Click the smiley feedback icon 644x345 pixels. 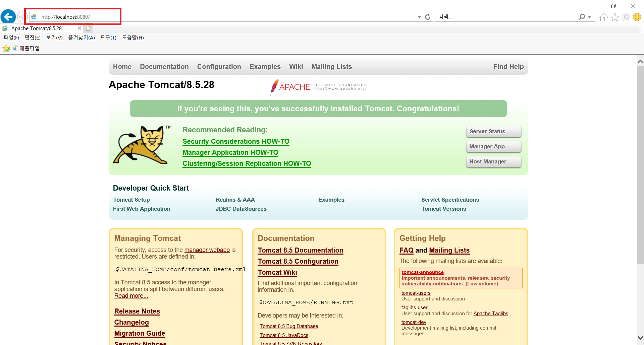[637, 17]
